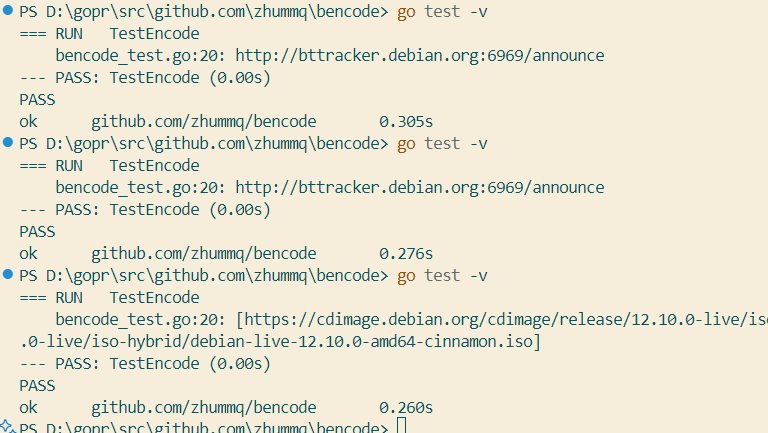
Task: Click the 0.305s test duration
Action: click(406, 122)
